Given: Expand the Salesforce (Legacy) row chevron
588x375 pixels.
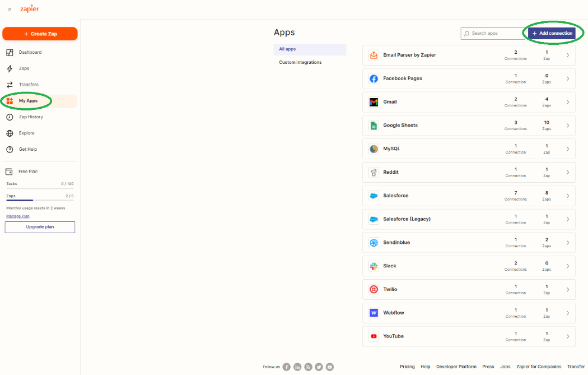Looking at the screenshot, I should (x=568, y=219).
